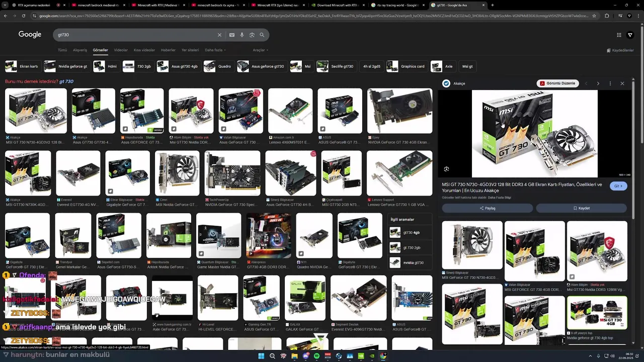
Task: Open Spotify from the taskbar
Action: (316, 356)
